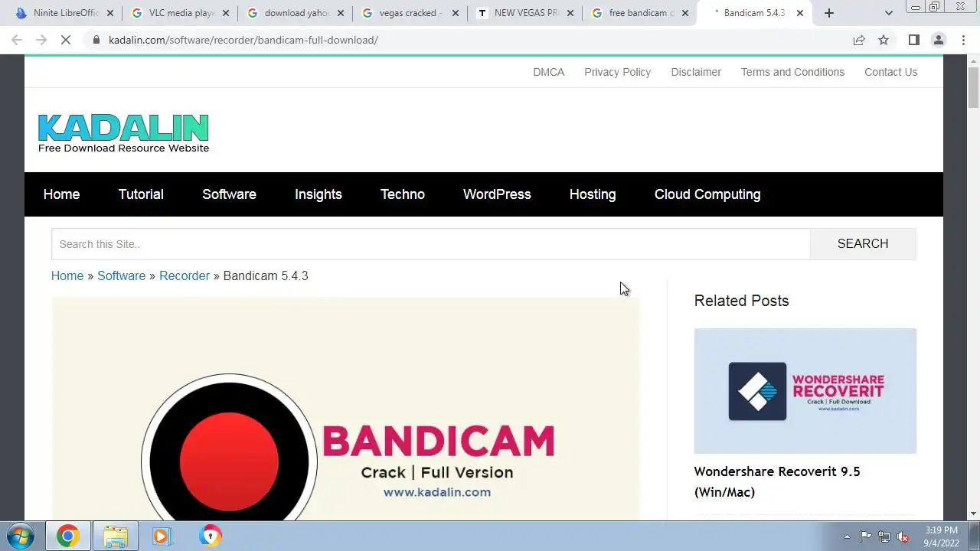Close the Bandicam 5.4.3 tab
Viewport: 980px width, 551px height.
click(800, 13)
